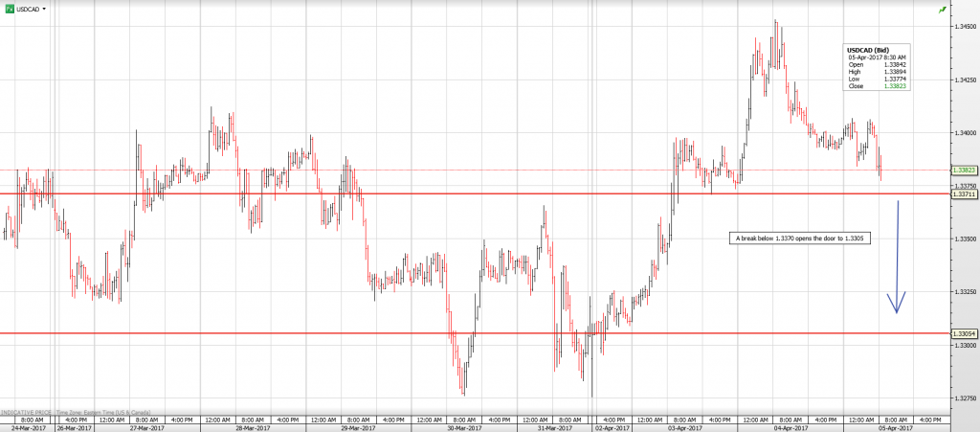Click the 05-Apr-2017 date on time axis

[x=893, y=427]
